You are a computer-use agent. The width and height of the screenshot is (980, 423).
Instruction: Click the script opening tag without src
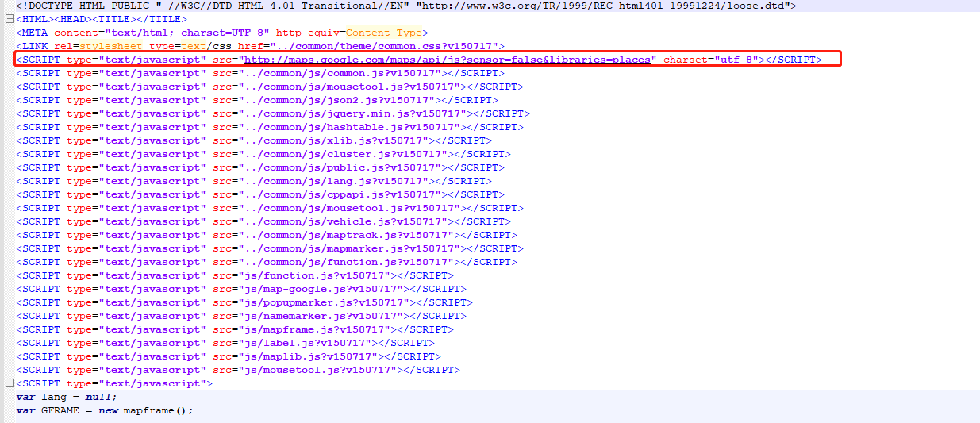click(x=114, y=384)
